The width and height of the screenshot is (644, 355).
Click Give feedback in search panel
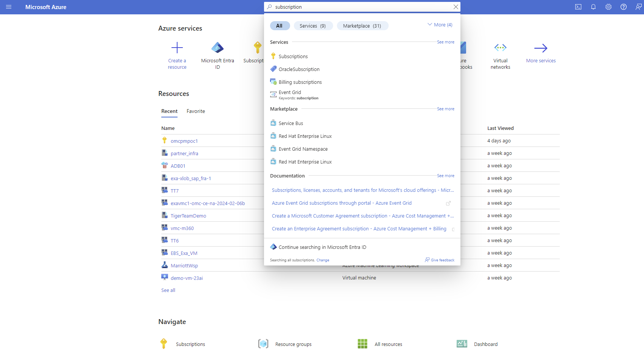point(440,260)
